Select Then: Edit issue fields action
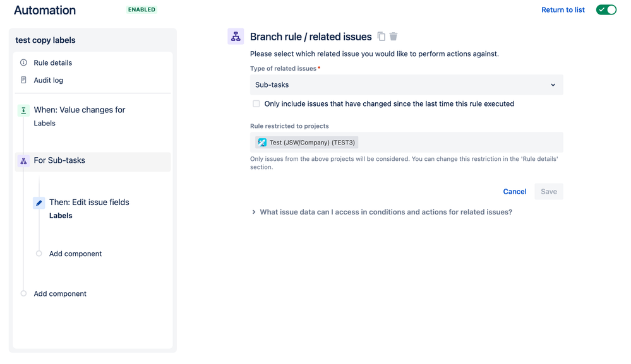The image size is (631, 364). coord(89,202)
